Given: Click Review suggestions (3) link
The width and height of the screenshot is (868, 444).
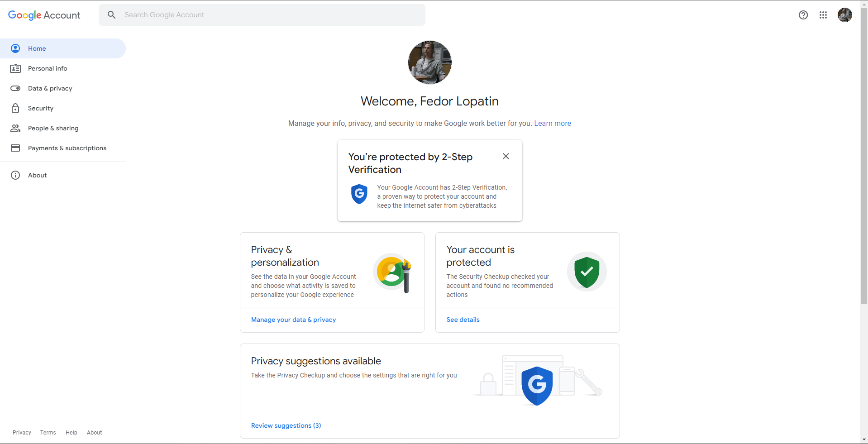Looking at the screenshot, I should click(x=286, y=425).
